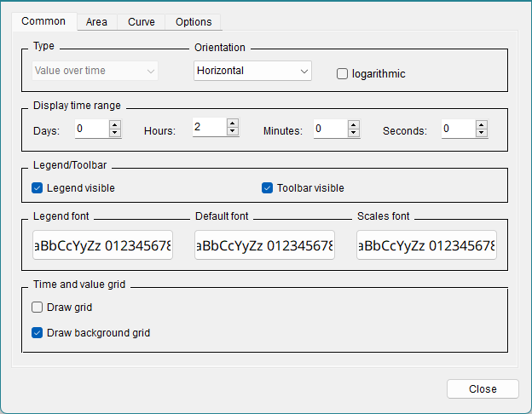The width and height of the screenshot is (532, 414).
Task: Increase the Days spinner value
Action: (115, 124)
